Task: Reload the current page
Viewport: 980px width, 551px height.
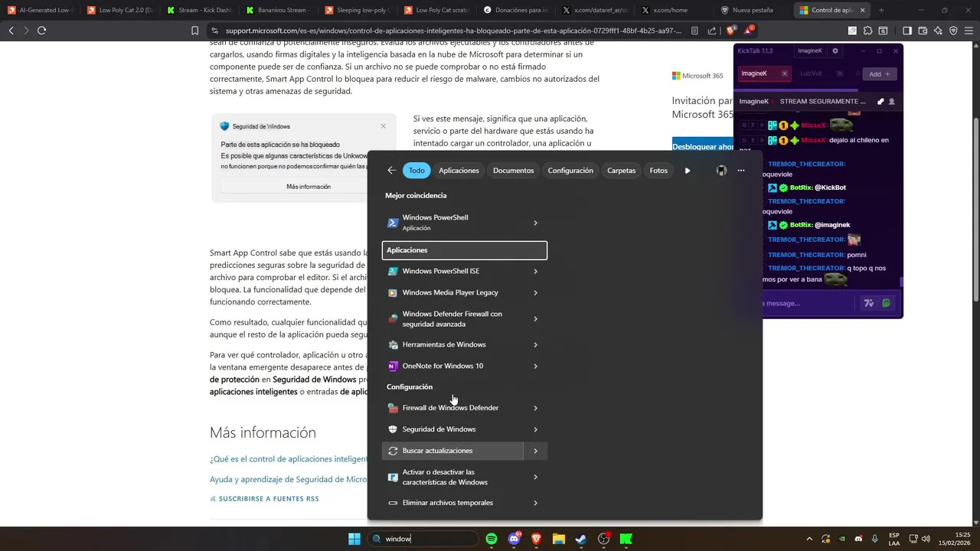Action: tap(41, 31)
